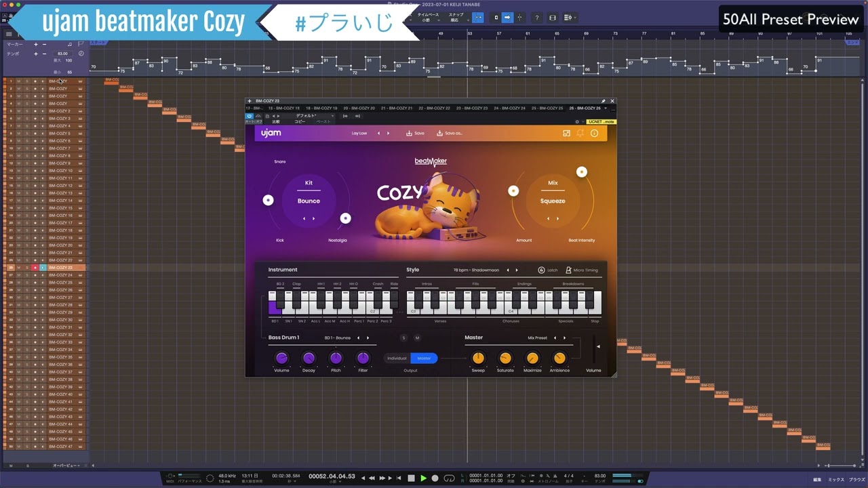Solo the Bass Drum 1 instrument (S)
868x488 pixels.
click(403, 338)
